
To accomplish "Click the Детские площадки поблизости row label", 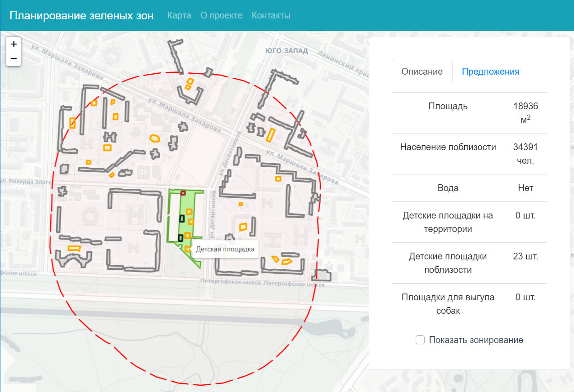I will click(448, 263).
